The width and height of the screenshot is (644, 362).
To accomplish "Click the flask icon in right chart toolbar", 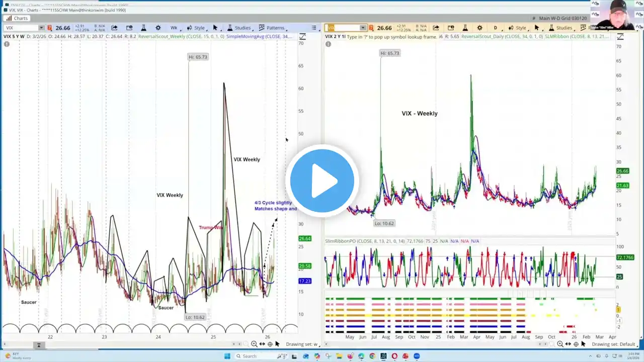I will click(x=465, y=28).
